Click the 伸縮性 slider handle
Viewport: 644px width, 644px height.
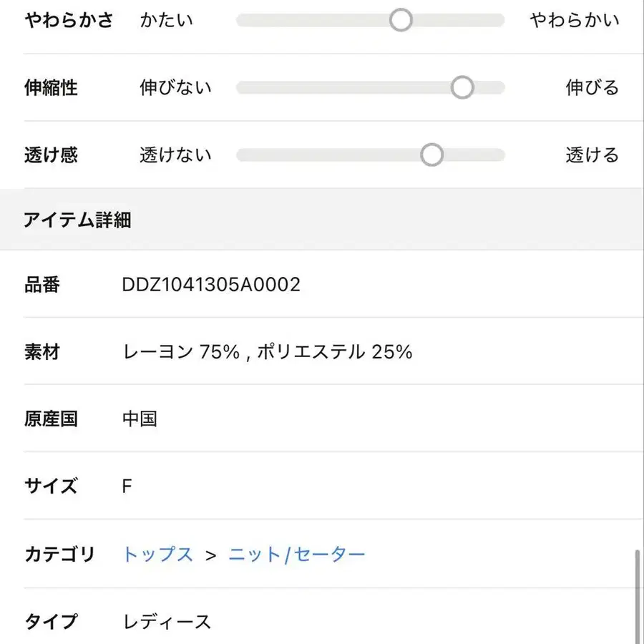(x=462, y=87)
